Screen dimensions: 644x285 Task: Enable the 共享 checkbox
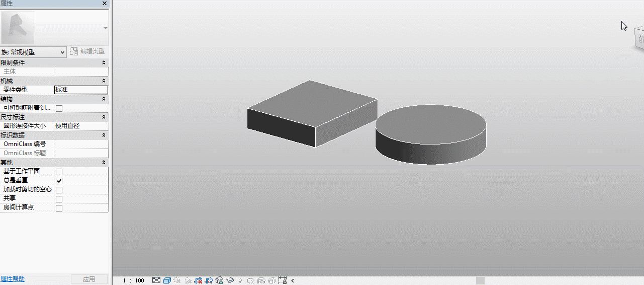click(59, 199)
